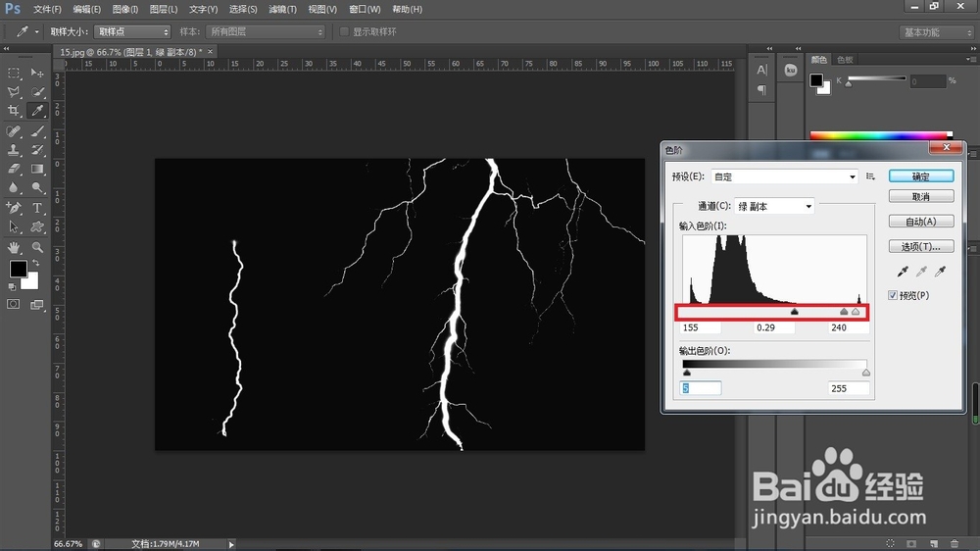
Task: Click the gamma value field 0.29
Action: click(774, 327)
